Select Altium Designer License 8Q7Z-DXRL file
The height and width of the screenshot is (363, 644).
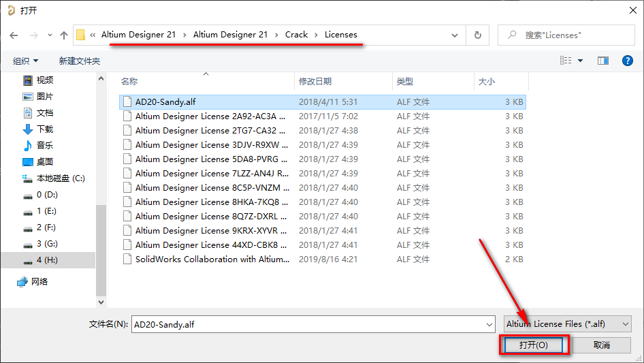(x=323, y=217)
